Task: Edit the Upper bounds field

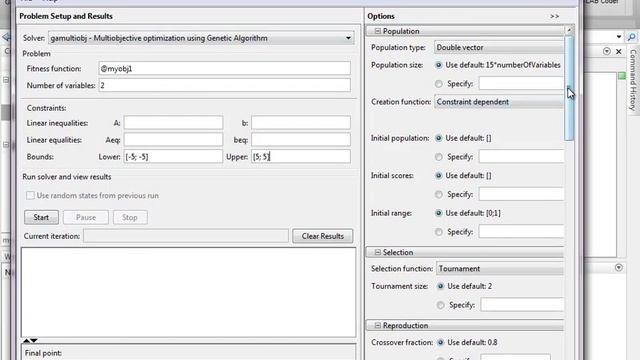Action: pos(301,156)
